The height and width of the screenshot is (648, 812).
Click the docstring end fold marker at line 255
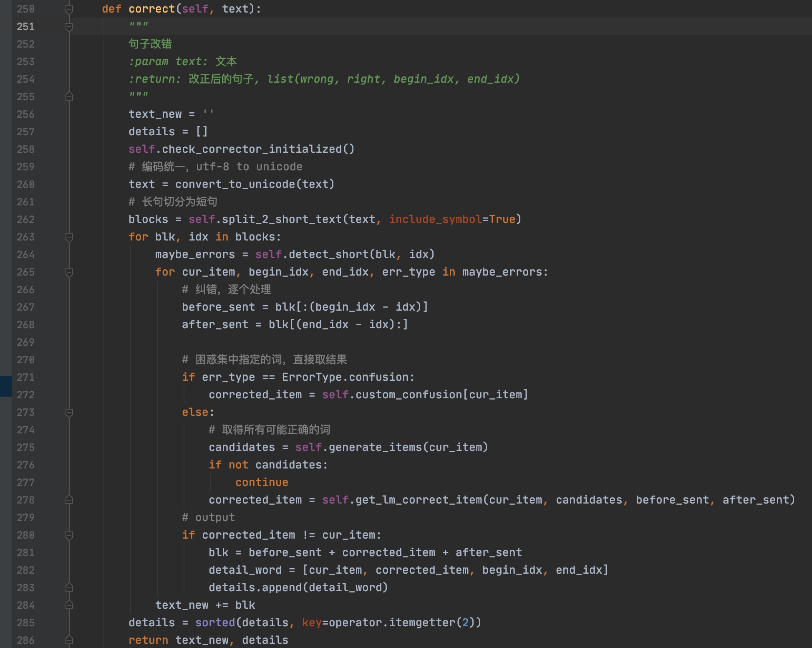point(69,96)
